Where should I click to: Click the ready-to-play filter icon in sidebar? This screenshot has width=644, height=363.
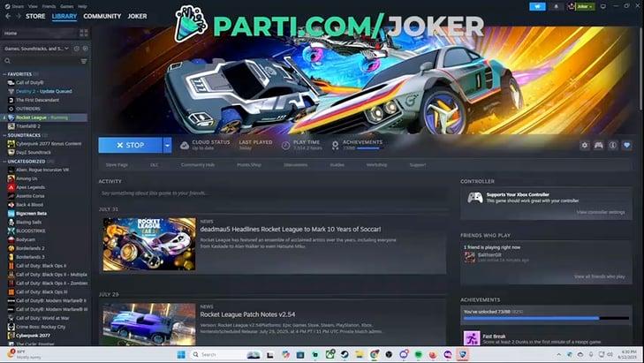pos(85,49)
